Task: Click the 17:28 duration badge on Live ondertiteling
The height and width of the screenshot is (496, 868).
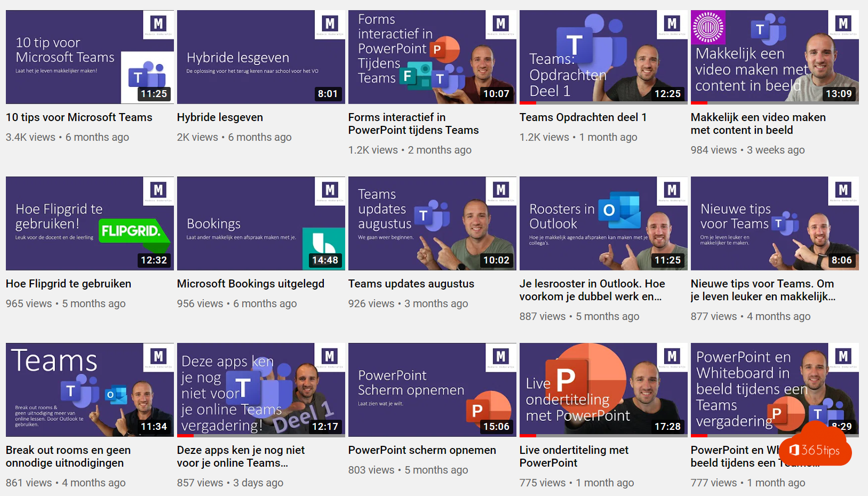Action: tap(667, 427)
